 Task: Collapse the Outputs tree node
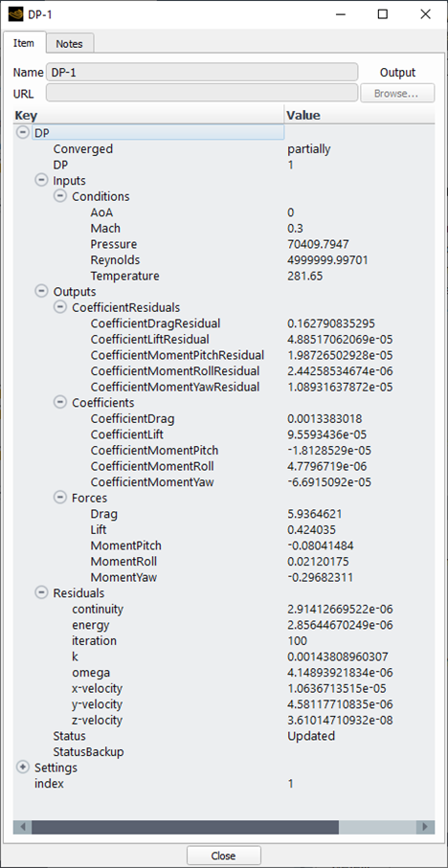pos(41,292)
